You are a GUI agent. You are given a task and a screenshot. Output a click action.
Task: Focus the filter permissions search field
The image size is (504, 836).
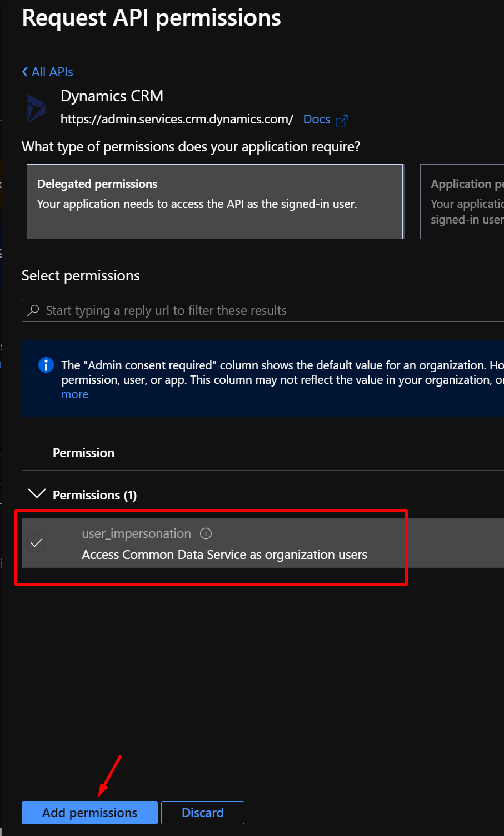267,310
